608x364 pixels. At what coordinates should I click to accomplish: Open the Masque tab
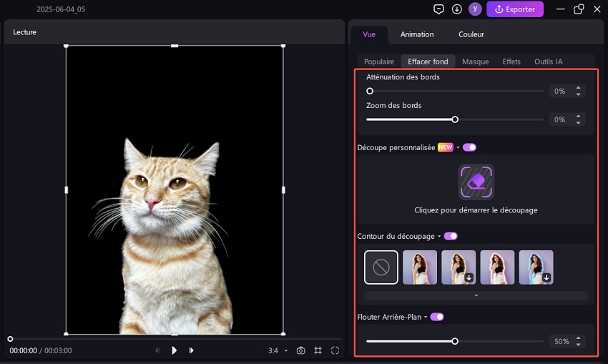(475, 62)
